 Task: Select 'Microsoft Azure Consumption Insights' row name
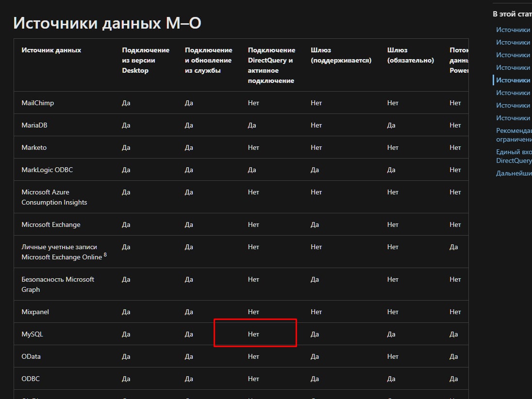tap(54, 197)
